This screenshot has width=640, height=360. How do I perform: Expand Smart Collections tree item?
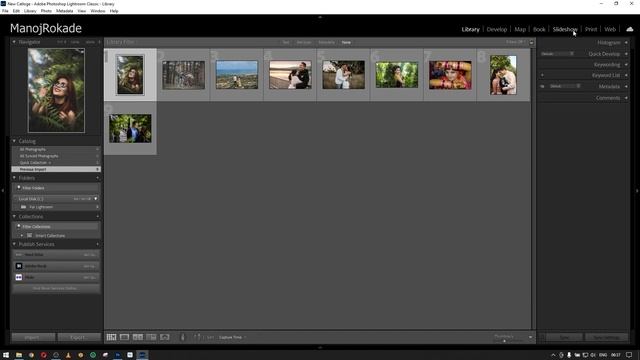coord(22,236)
